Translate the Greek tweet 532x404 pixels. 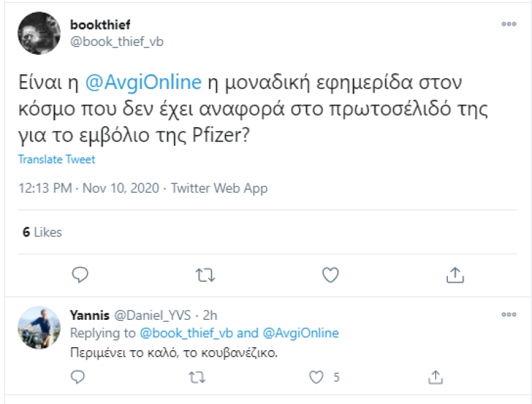pyautogui.click(x=57, y=159)
